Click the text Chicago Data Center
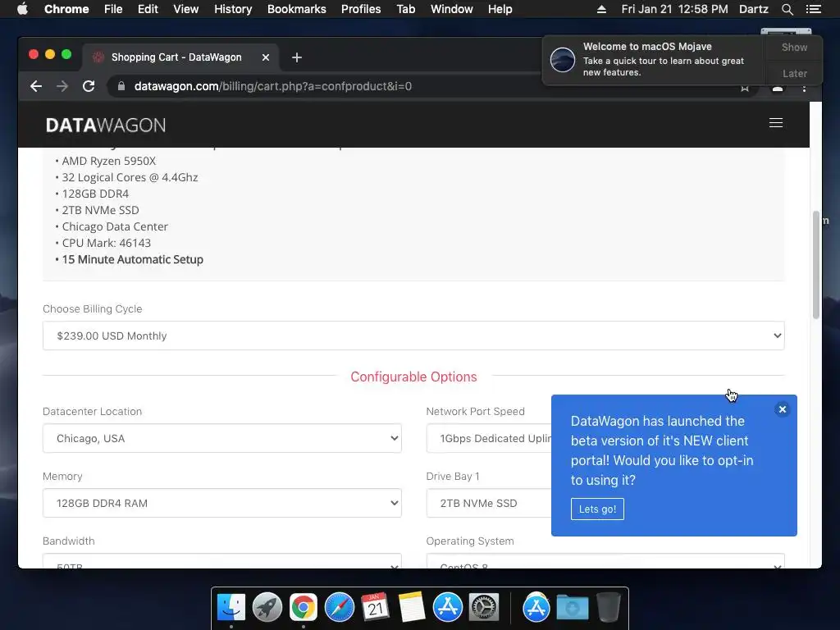Screen dimensions: 840x630 [115, 226]
